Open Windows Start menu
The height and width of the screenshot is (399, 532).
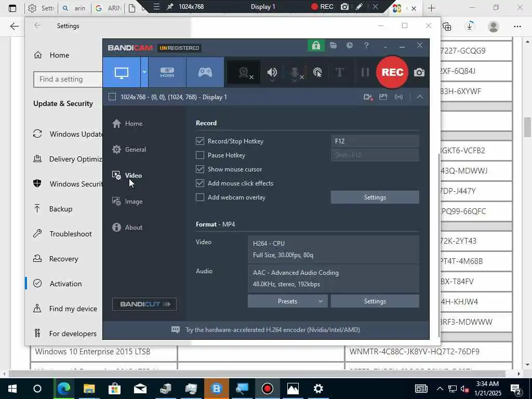[12, 389]
